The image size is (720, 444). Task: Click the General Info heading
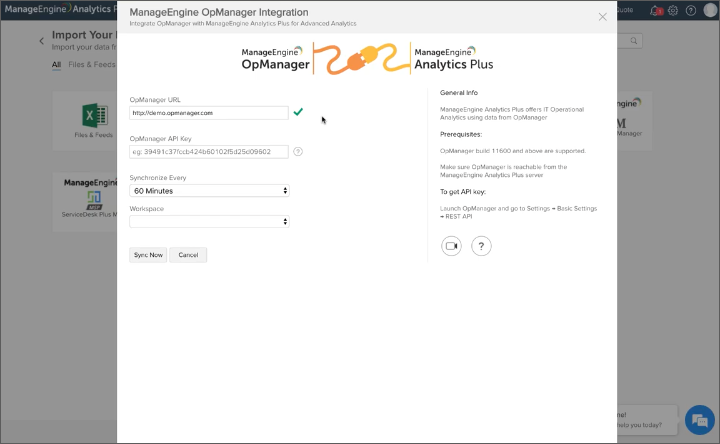pos(459,93)
